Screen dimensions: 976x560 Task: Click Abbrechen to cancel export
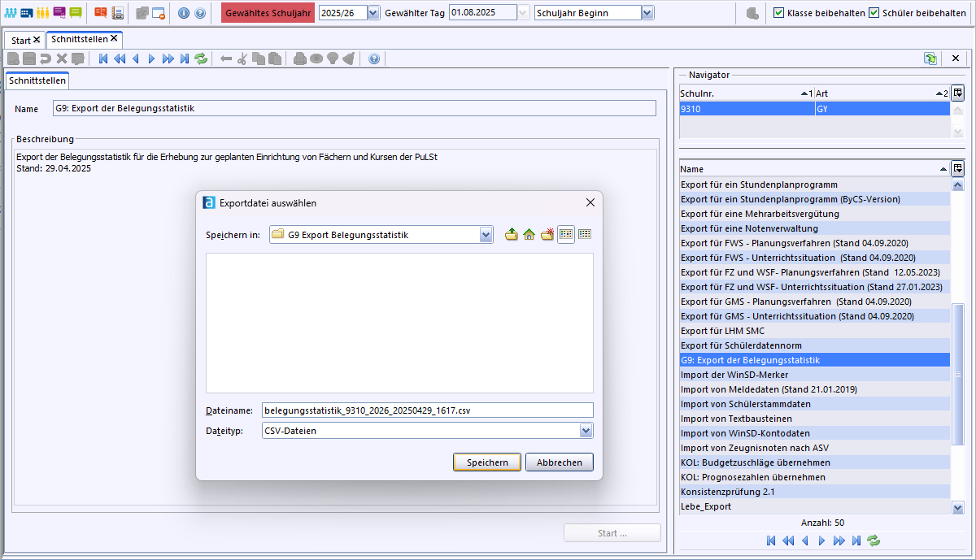click(x=560, y=462)
